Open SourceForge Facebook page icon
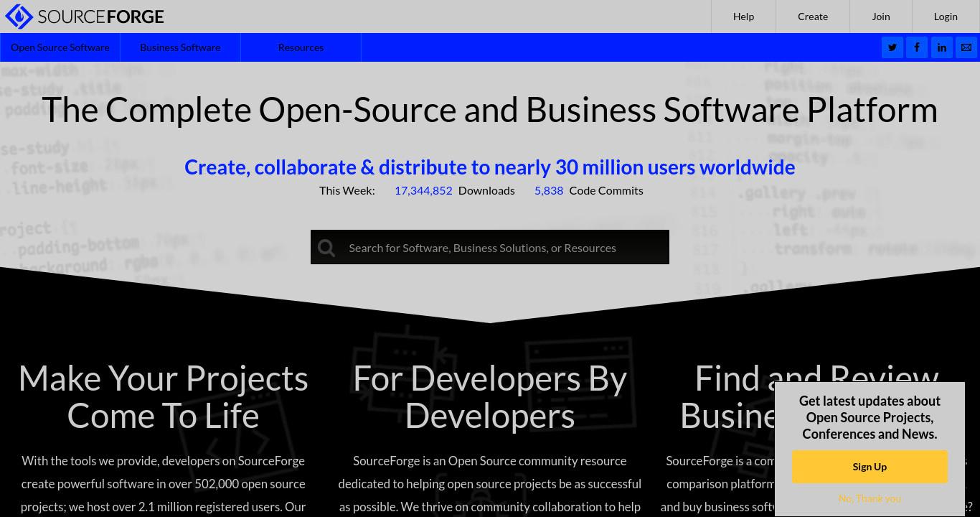This screenshot has height=517, width=980. click(x=917, y=47)
